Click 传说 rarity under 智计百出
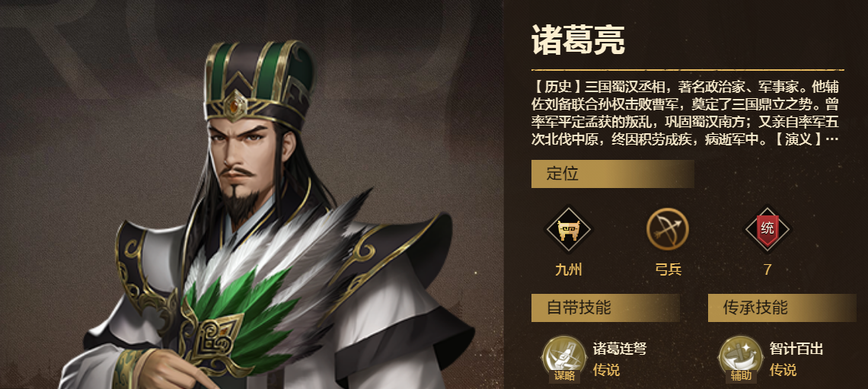Image resolution: width=868 pixels, height=389 pixels. pyautogui.click(x=783, y=370)
